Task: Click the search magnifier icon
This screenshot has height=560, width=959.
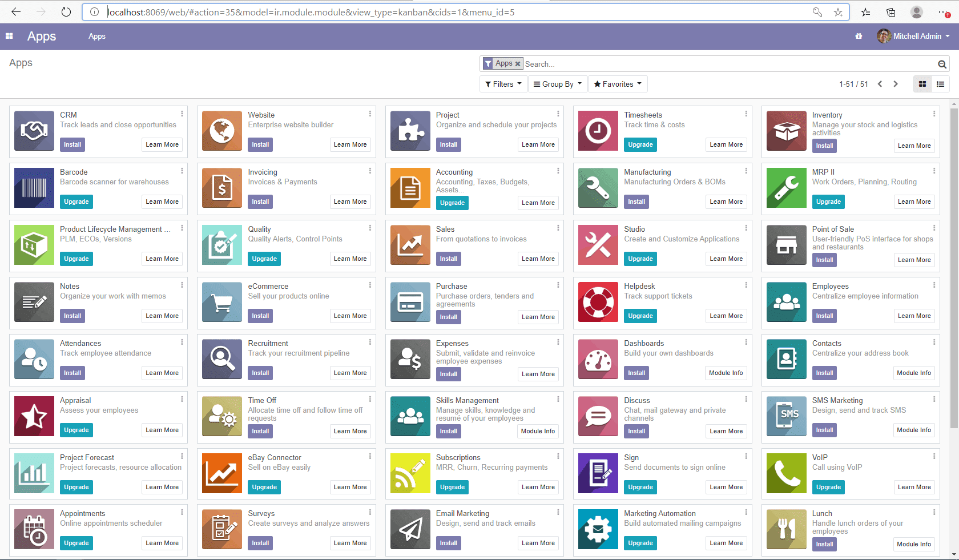Action: (x=942, y=64)
